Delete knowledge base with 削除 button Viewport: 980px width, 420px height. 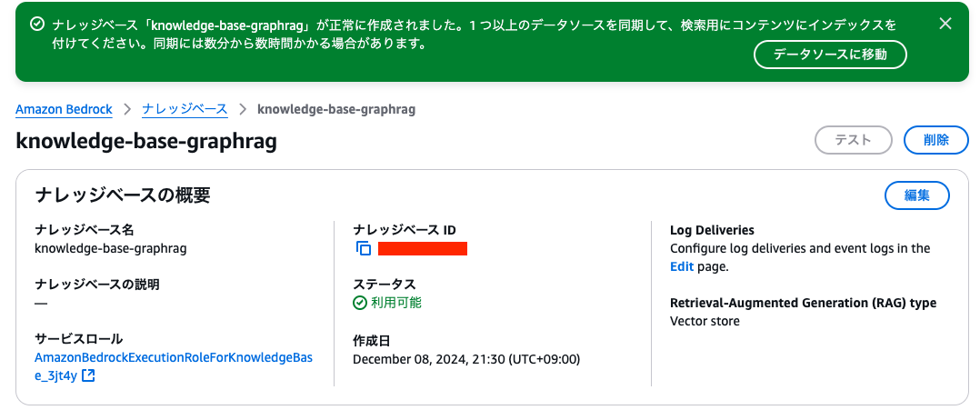pyautogui.click(x=935, y=140)
